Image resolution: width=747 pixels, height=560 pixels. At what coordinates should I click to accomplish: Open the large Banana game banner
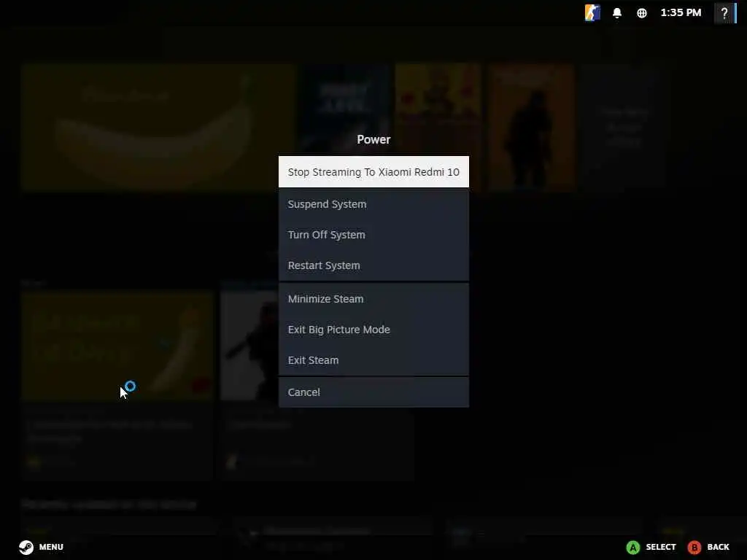[158, 128]
